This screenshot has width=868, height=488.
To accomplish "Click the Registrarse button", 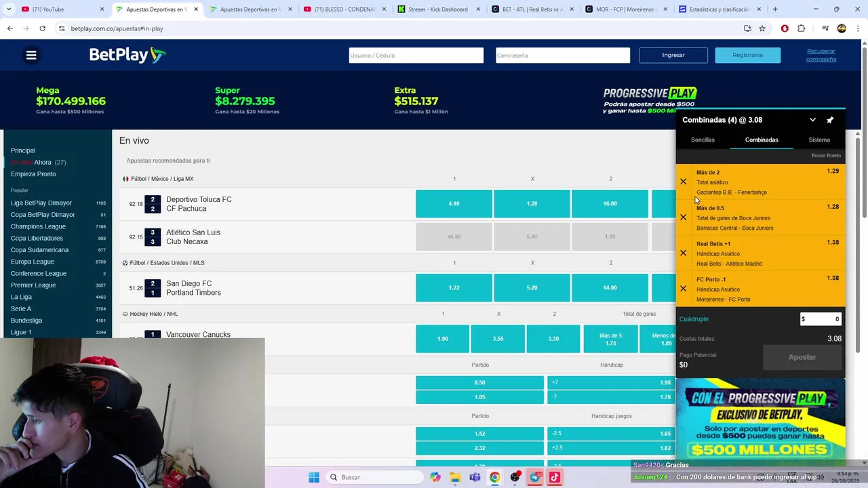I will click(x=747, y=55).
